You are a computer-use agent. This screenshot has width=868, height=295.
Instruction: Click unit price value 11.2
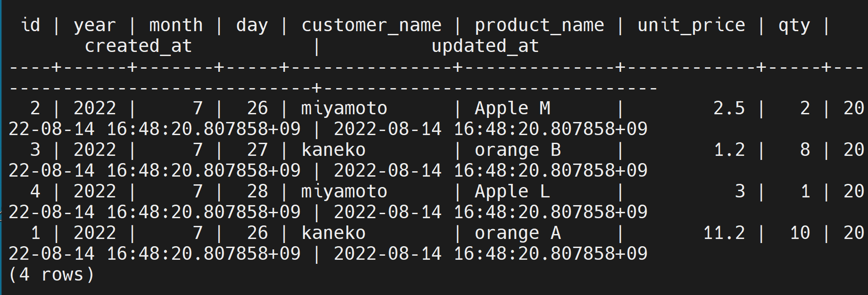coord(723,233)
